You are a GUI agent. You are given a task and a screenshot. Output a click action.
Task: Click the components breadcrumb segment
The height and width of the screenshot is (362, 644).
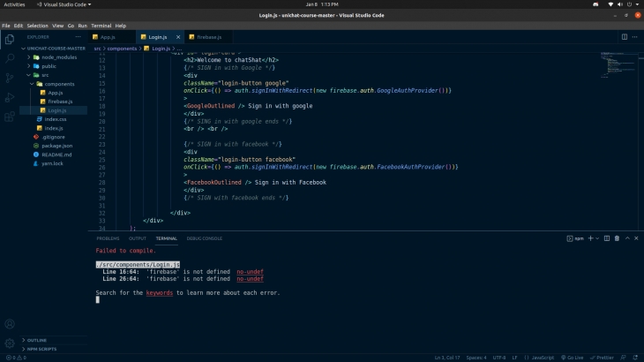tap(122, 49)
